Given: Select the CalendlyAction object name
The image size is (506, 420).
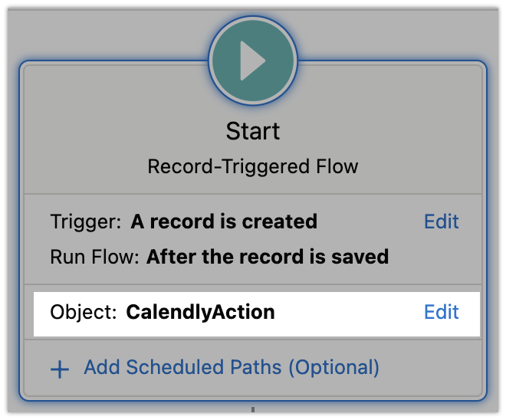Looking at the screenshot, I should click(x=200, y=313).
